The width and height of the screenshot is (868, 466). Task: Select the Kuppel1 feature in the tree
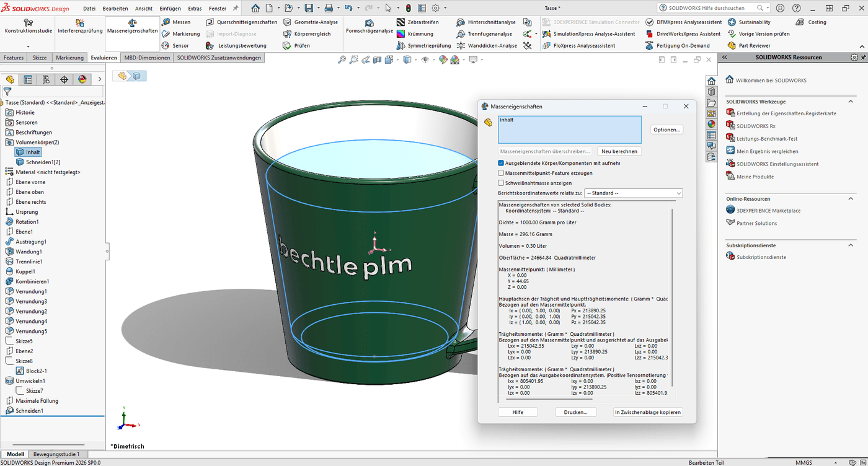tap(29, 271)
